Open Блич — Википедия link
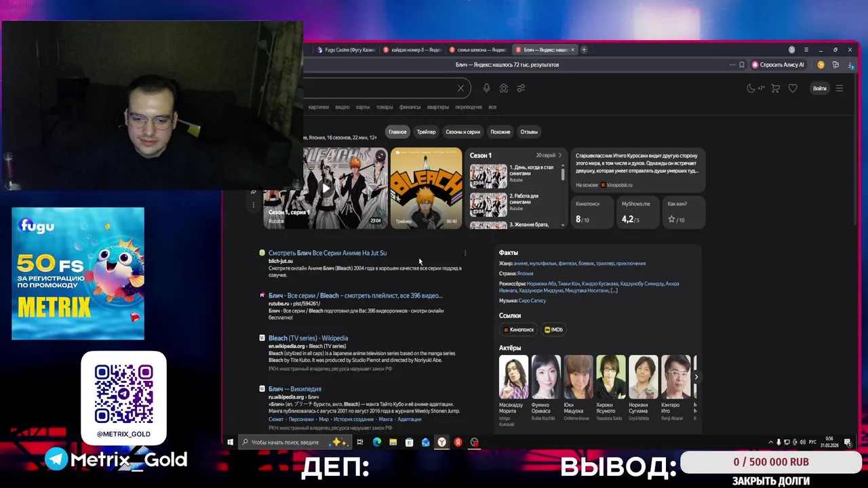The image size is (868, 488). click(294, 389)
